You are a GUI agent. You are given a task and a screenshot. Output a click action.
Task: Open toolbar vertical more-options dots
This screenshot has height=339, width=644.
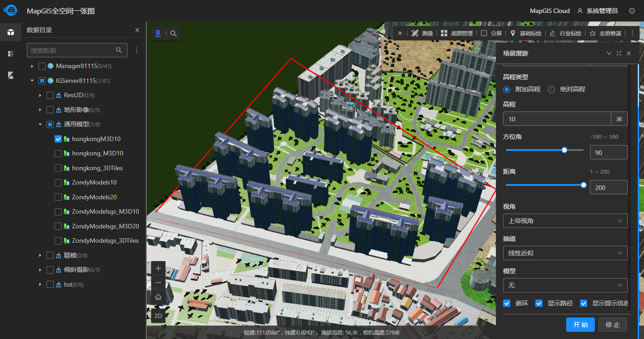632,33
